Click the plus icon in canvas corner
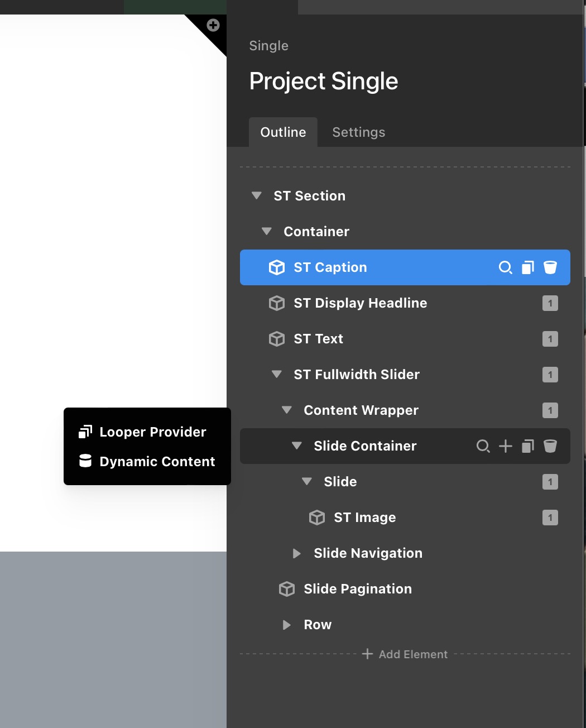This screenshot has width=586, height=728. click(213, 25)
